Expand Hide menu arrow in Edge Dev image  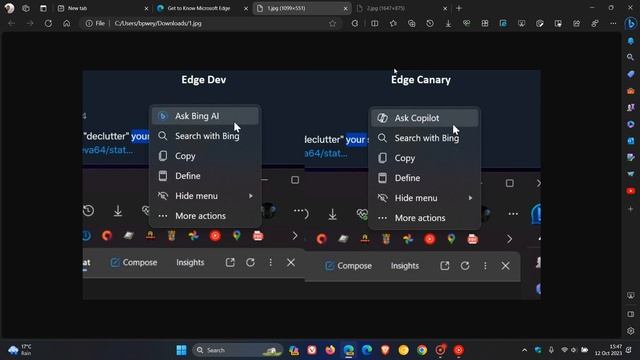[x=251, y=196]
